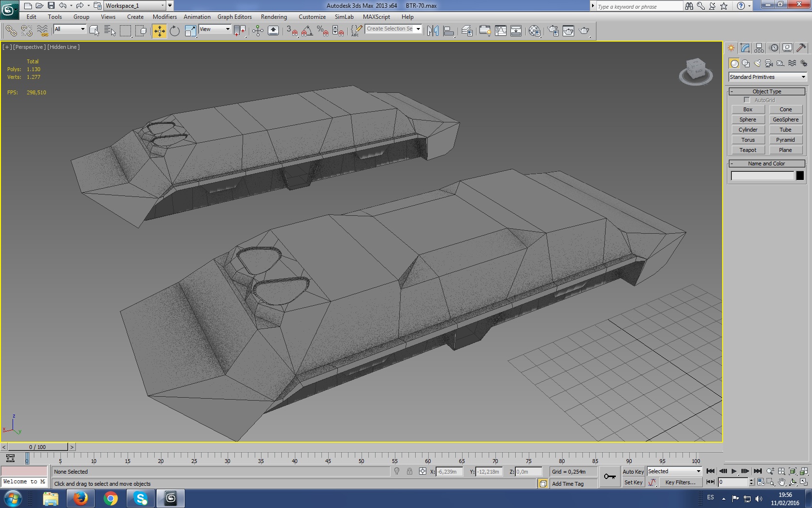The height and width of the screenshot is (508, 812).
Task: Click the Box primitive button
Action: [748, 110]
